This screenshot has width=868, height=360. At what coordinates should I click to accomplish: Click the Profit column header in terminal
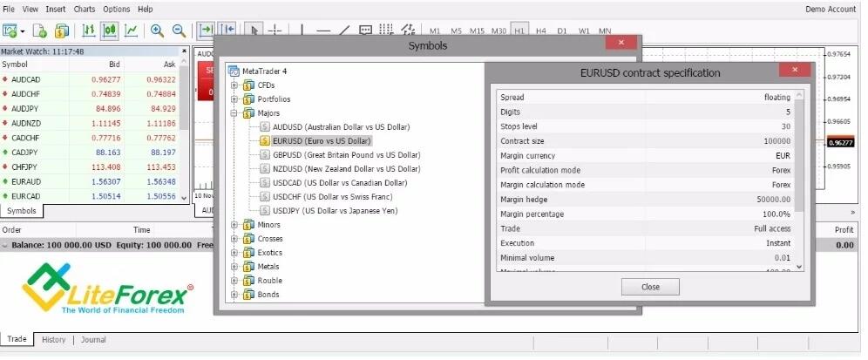coord(844,230)
